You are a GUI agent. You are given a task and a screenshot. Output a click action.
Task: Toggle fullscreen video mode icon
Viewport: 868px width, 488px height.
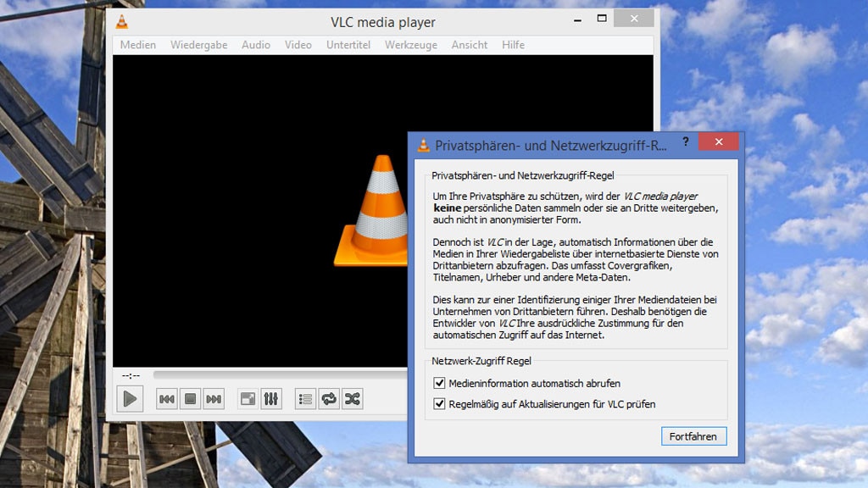pos(248,399)
